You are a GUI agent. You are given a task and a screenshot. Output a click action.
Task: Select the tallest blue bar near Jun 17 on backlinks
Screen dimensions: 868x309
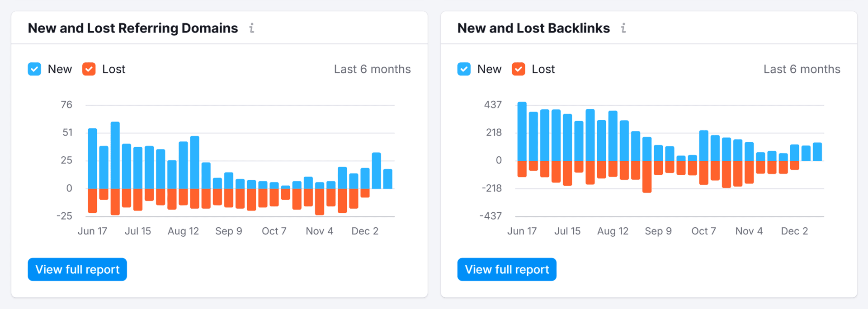[x=522, y=131]
